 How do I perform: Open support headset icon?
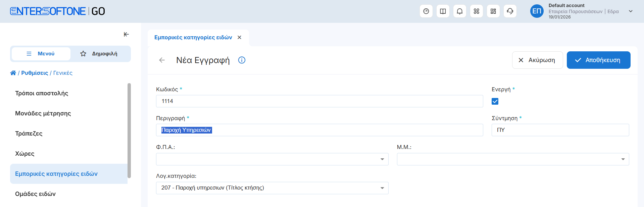click(x=510, y=11)
